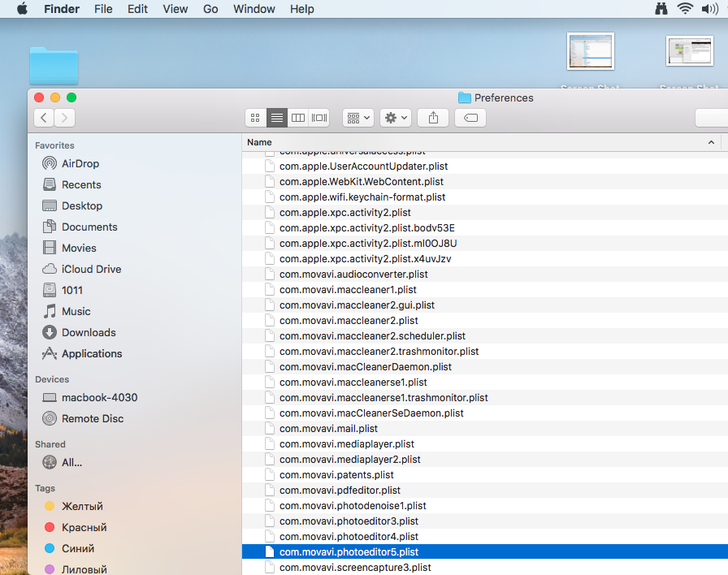The width and height of the screenshot is (728, 575).
Task: Open the volume menu bar icon
Action: [x=710, y=9]
